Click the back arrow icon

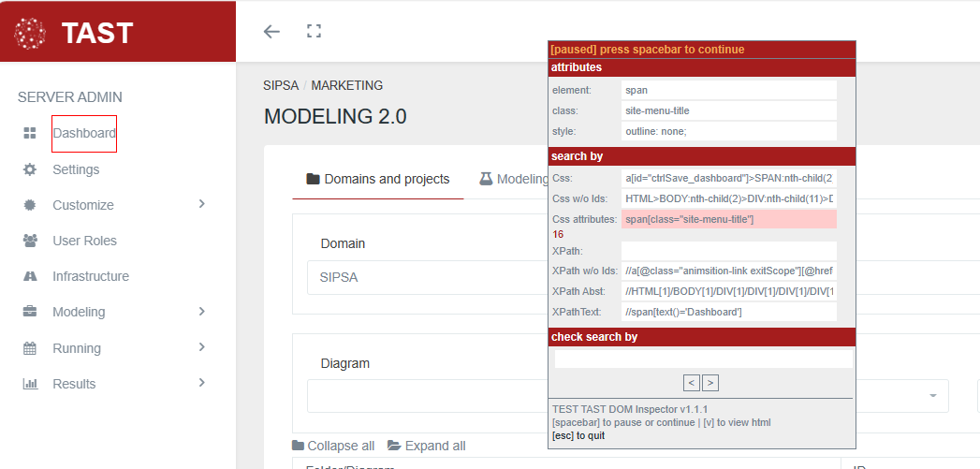[x=271, y=32]
